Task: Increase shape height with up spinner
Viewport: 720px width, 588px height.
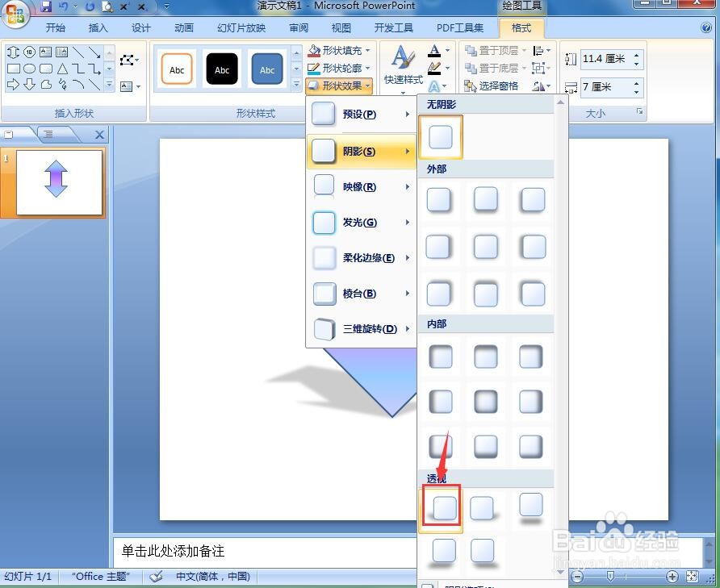Action: point(636,55)
